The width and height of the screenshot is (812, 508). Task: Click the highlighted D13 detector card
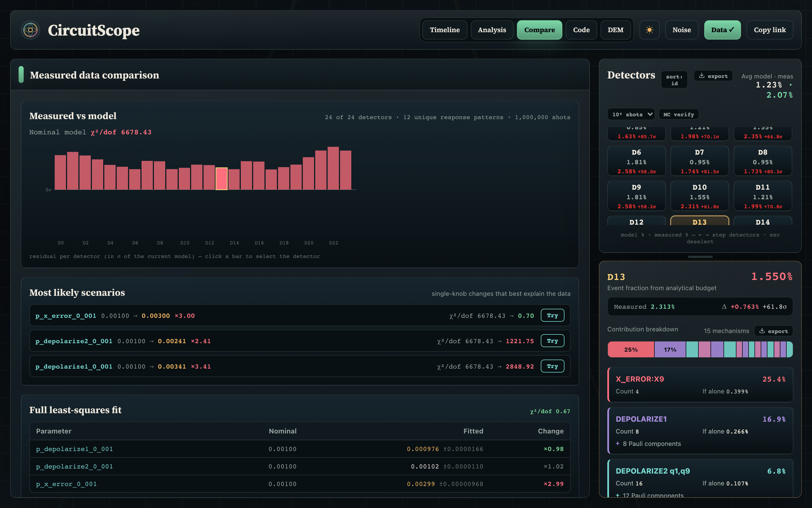[x=700, y=221]
